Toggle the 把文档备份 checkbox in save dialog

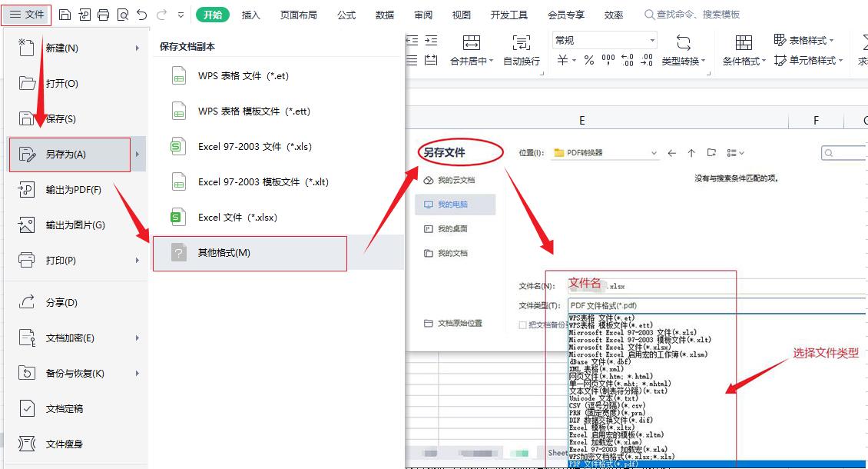click(x=522, y=325)
